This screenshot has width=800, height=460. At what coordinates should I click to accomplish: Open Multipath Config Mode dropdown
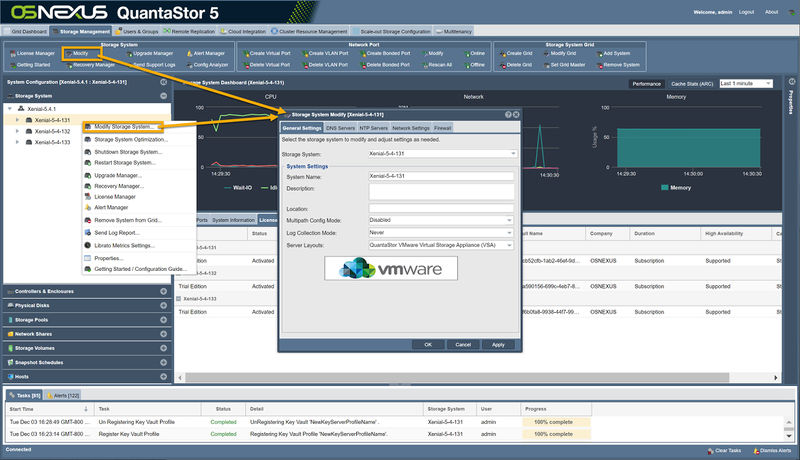click(x=509, y=220)
